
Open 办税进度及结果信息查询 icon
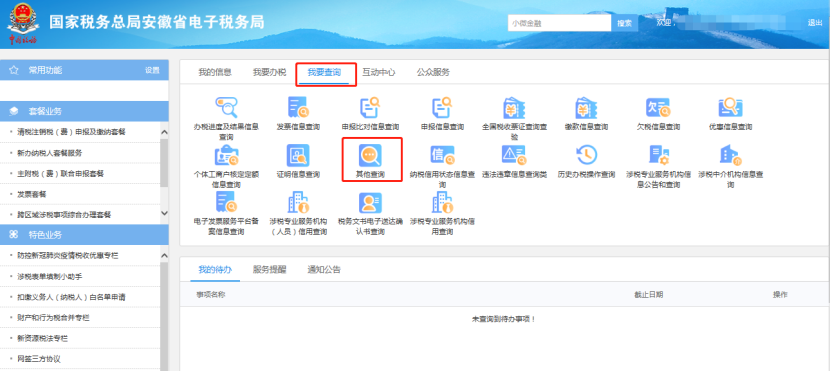pyautogui.click(x=226, y=108)
